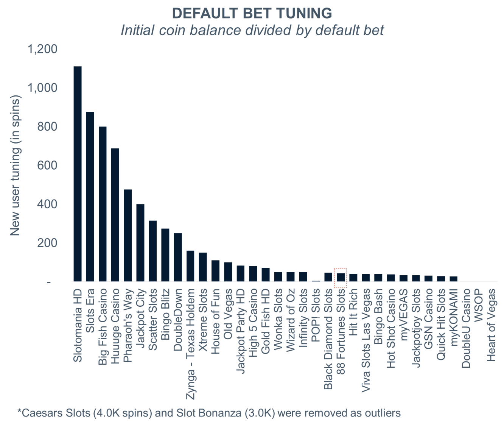Click the Caesars Slots outlier footnote
Image resolution: width=504 pixels, height=426 pixels.
point(209,412)
